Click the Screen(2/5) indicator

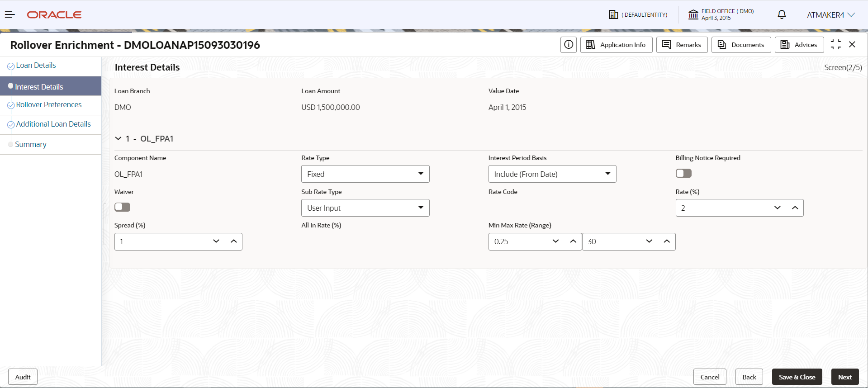[843, 67]
